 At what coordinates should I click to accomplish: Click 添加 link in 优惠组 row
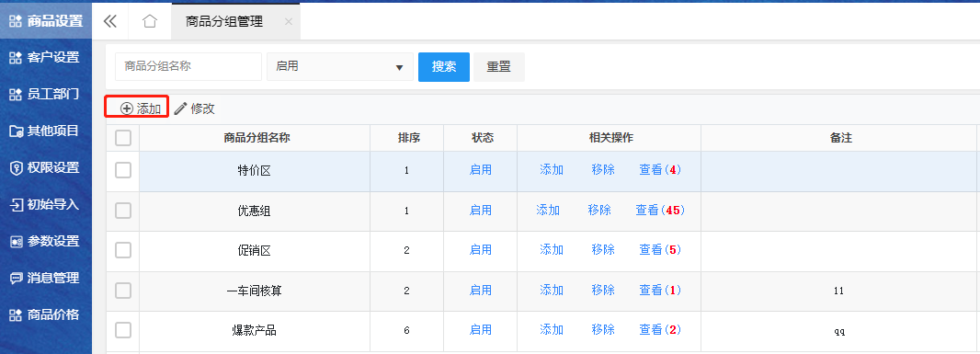point(548,211)
